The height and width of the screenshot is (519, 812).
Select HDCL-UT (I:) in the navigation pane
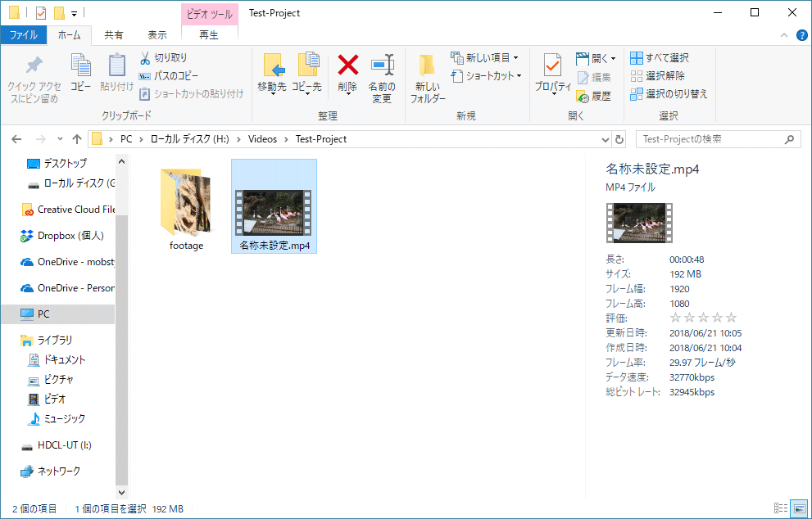(x=58, y=445)
